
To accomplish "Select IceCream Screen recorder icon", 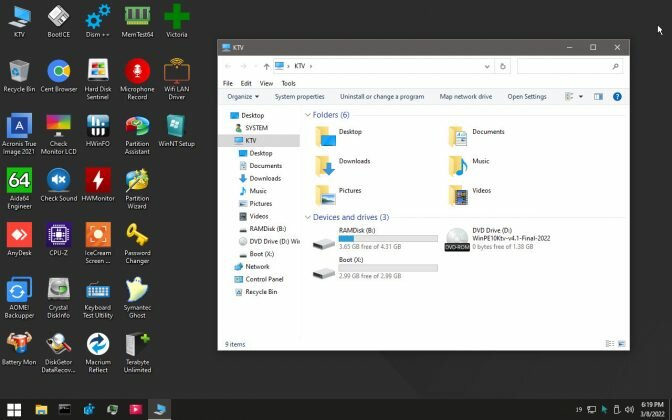I will [x=98, y=243].
